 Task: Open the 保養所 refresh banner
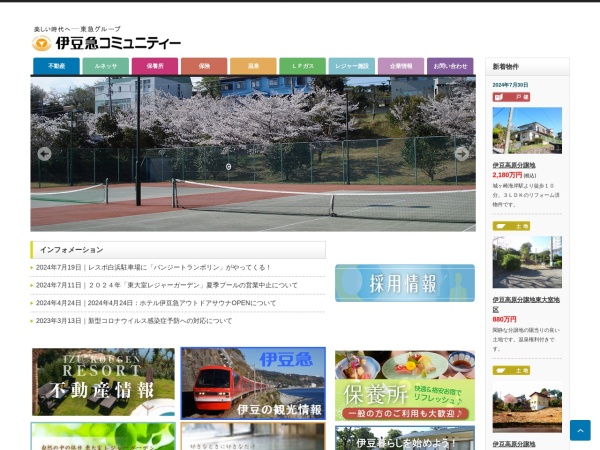point(405,386)
